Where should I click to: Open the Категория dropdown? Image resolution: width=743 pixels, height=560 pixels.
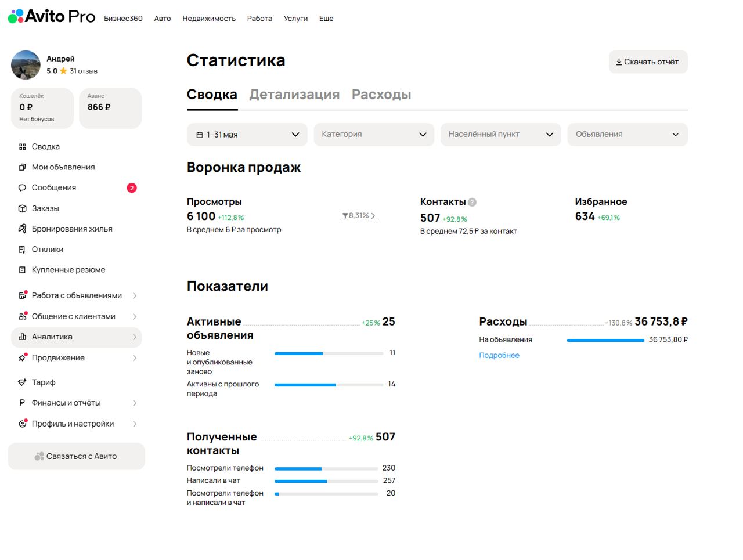[374, 135]
